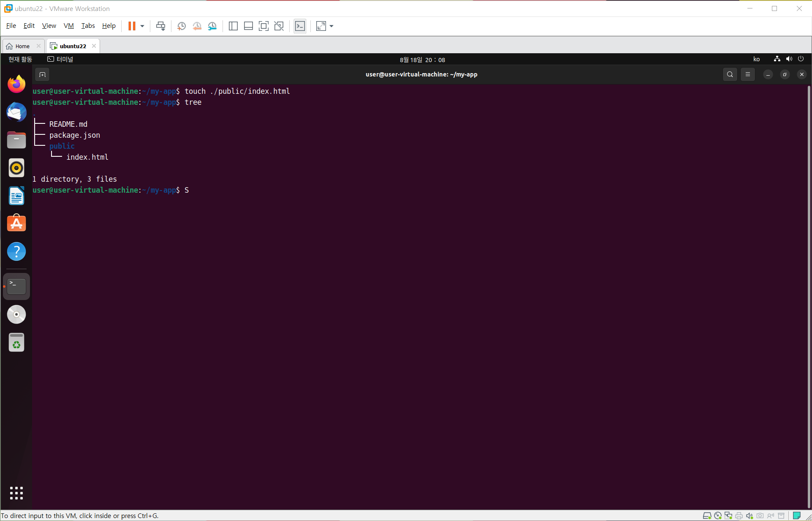The width and height of the screenshot is (812, 521).
Task: Take a snapshot of the VM
Action: 182,26
